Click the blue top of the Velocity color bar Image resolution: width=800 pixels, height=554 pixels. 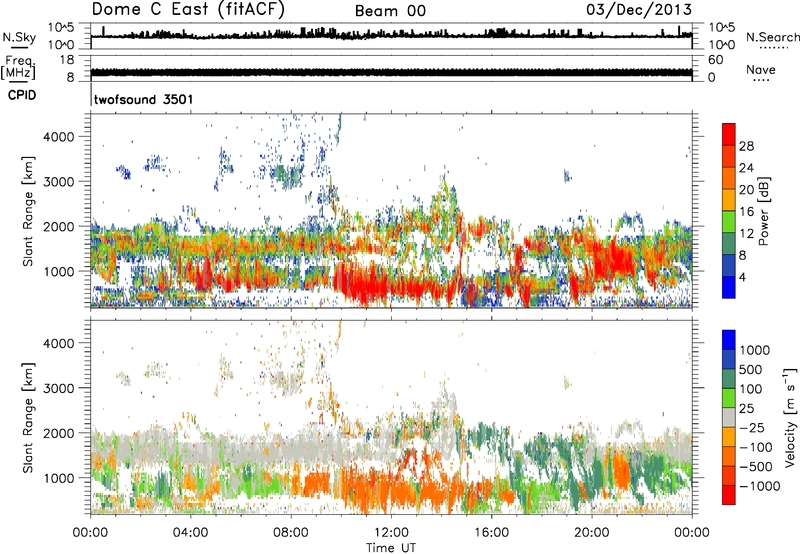point(729,339)
